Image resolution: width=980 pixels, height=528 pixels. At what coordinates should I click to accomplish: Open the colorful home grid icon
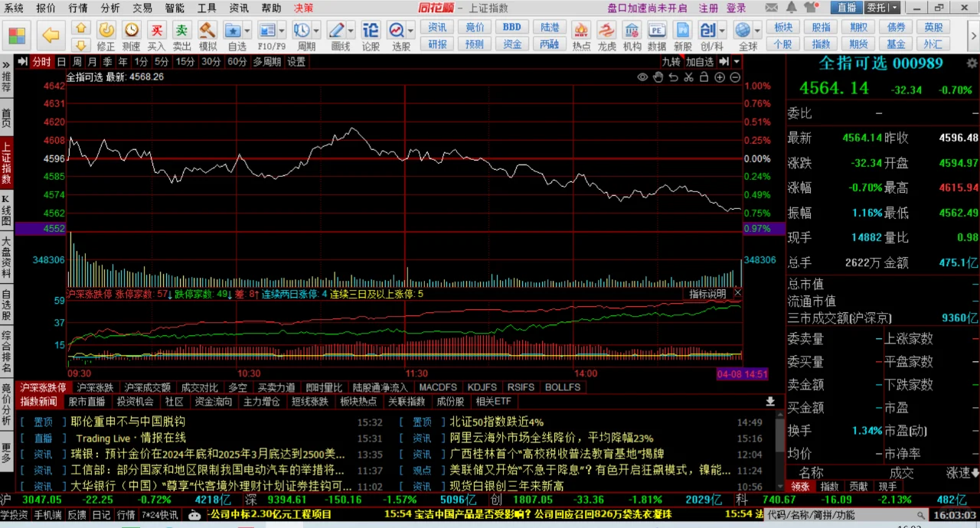click(x=17, y=35)
